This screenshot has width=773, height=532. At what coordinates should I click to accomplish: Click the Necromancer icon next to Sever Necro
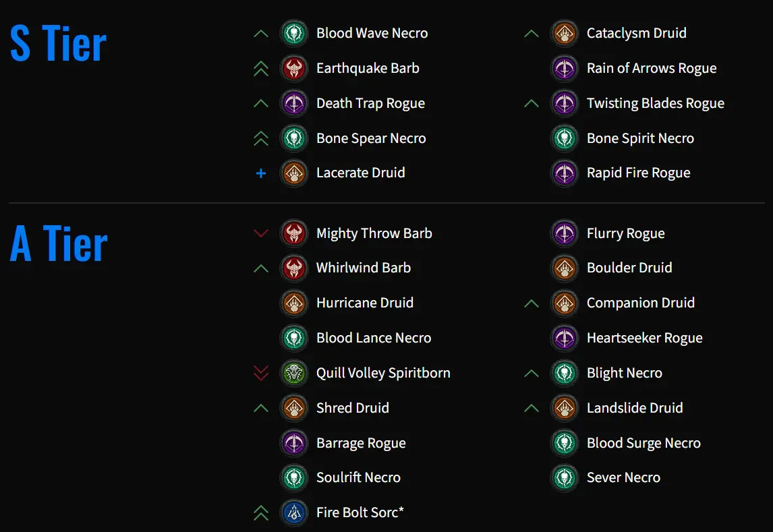565,477
